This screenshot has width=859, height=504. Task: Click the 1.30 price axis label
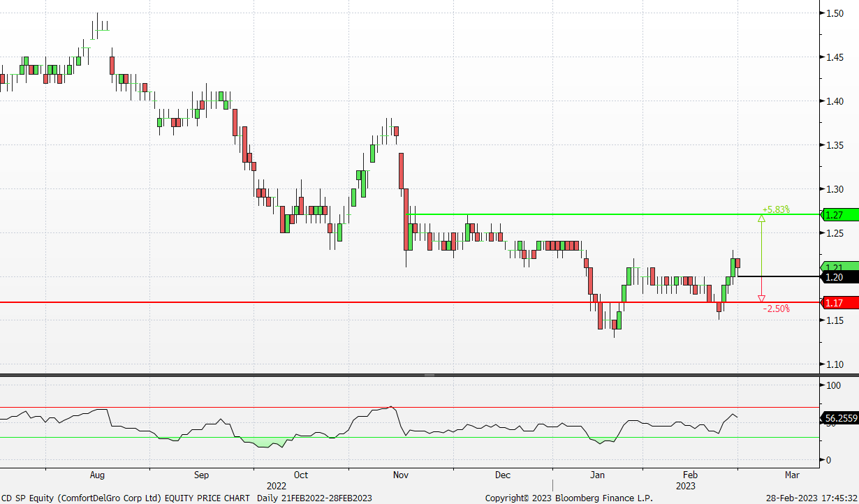click(x=835, y=189)
